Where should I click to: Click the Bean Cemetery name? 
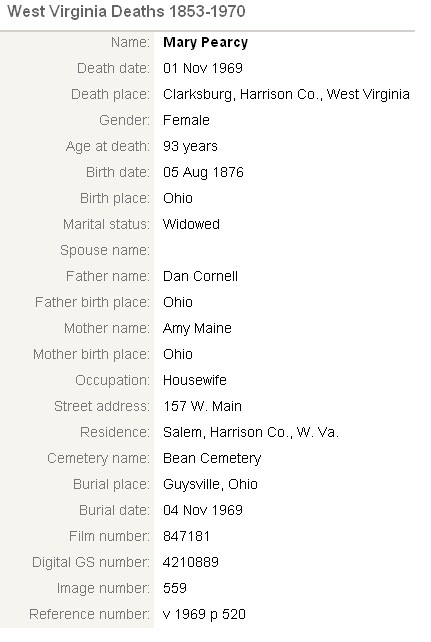click(212, 458)
